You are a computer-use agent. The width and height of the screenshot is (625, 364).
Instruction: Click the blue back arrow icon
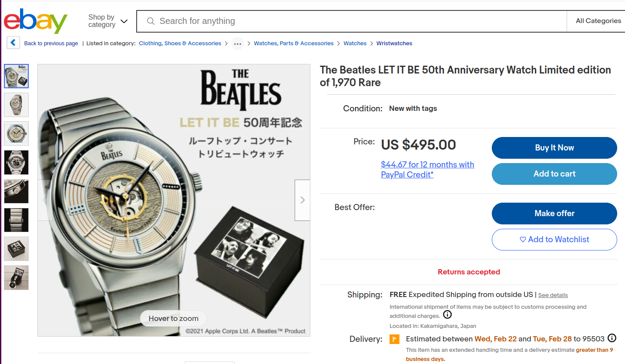(x=13, y=43)
